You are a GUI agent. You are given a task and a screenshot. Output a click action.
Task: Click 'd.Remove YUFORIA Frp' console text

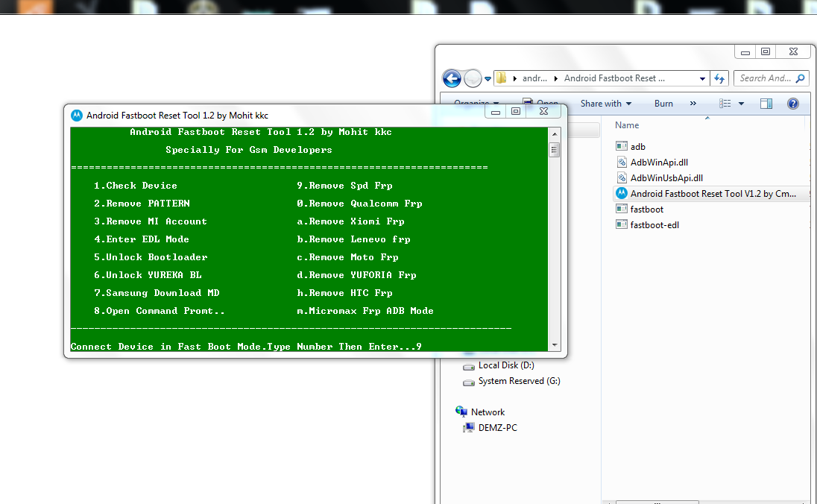coord(356,274)
